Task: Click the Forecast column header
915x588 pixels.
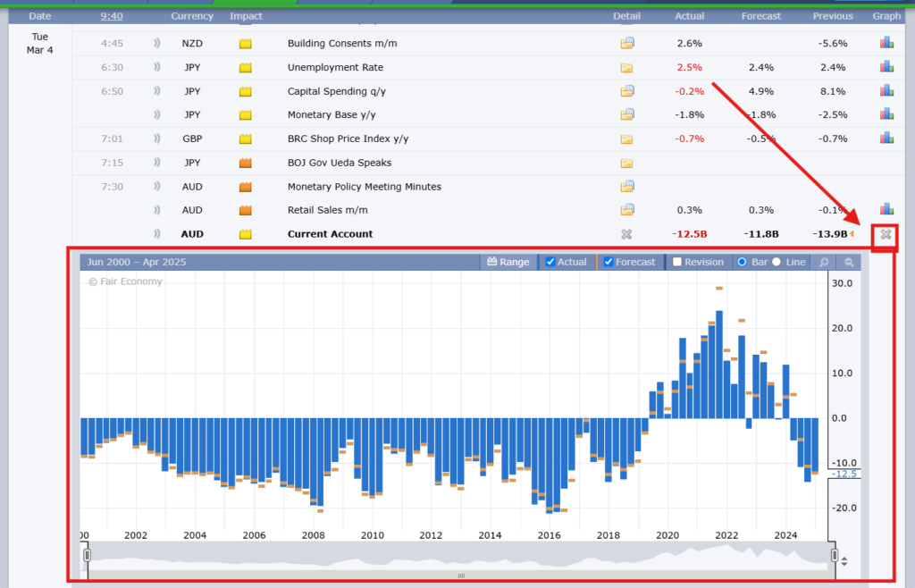Action: tap(761, 16)
